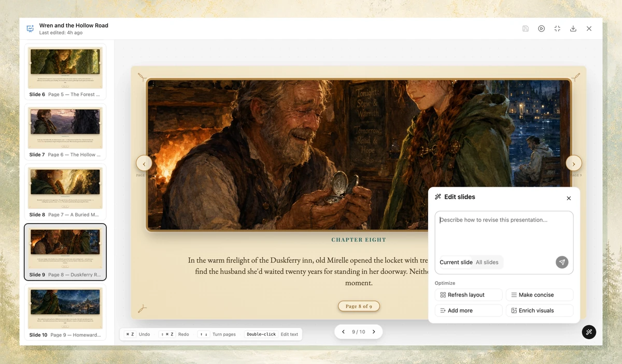
Task: Click the Refresh layout button
Action: pos(469,295)
